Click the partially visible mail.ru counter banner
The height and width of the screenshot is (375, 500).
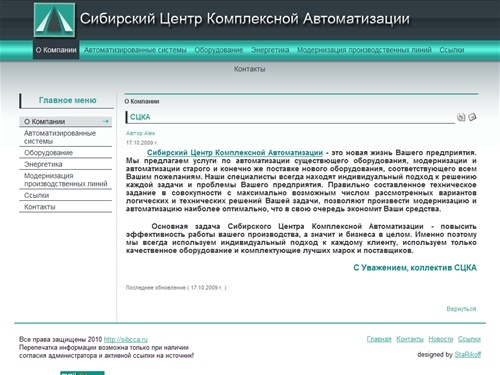(82, 373)
